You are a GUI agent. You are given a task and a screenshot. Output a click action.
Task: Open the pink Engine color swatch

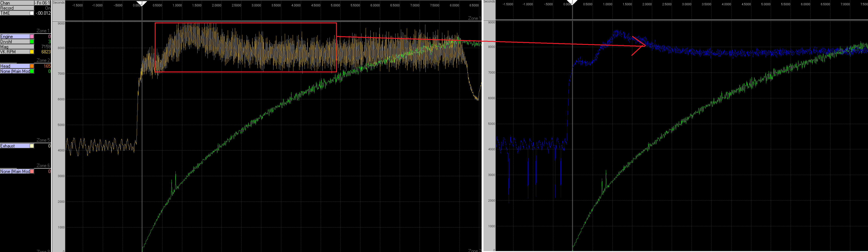click(x=32, y=37)
